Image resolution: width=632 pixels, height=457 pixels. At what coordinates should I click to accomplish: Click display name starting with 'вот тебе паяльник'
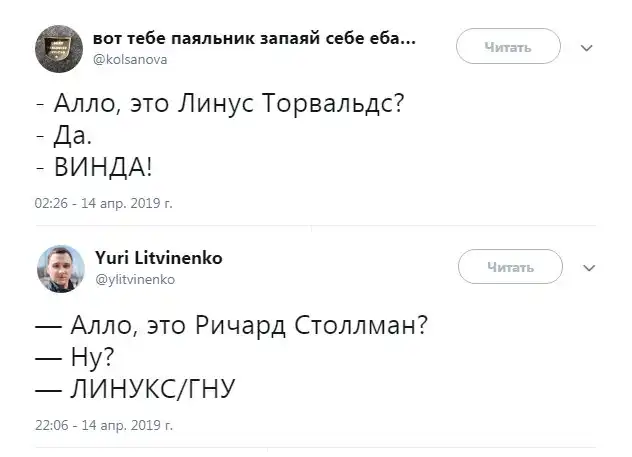[x=254, y=40]
